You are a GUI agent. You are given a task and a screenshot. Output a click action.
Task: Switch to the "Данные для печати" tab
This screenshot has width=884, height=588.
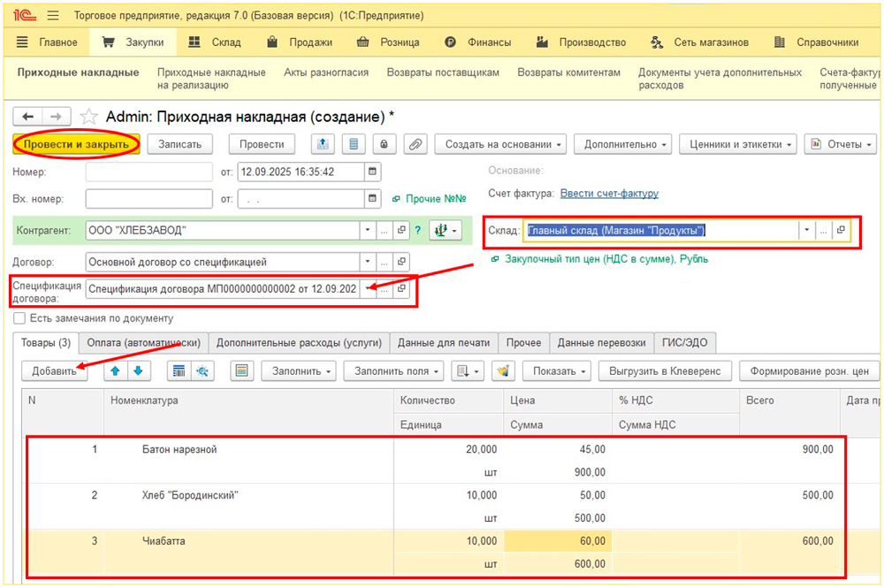[x=443, y=343]
